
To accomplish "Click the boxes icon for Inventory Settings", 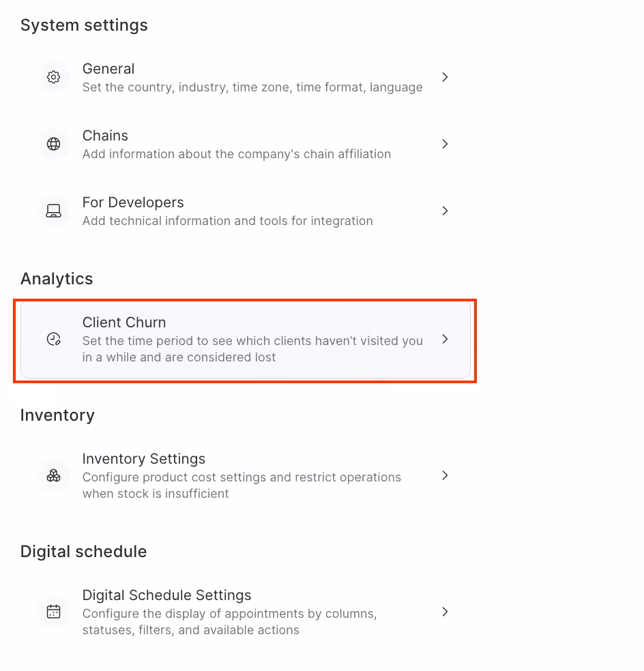I will (54, 475).
